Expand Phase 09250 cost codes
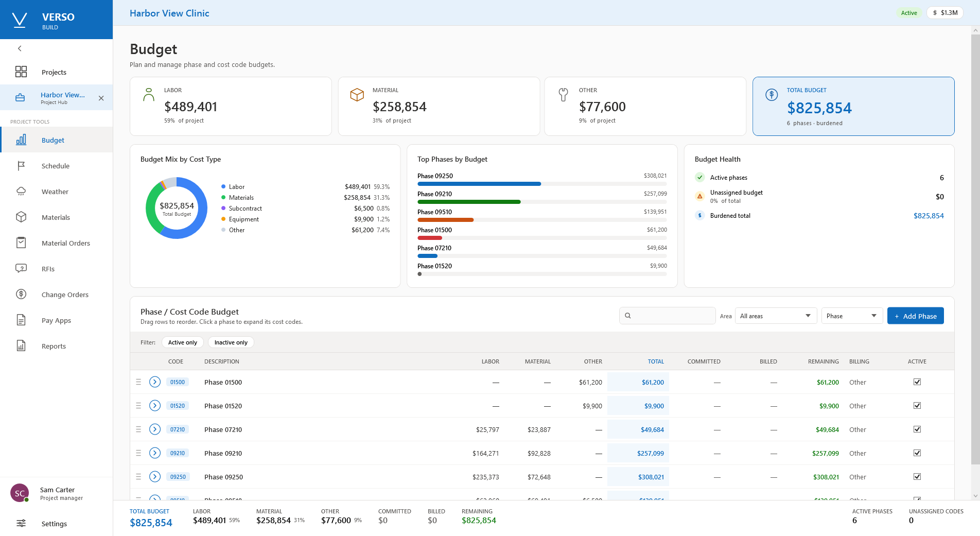The image size is (980, 536). tap(155, 477)
